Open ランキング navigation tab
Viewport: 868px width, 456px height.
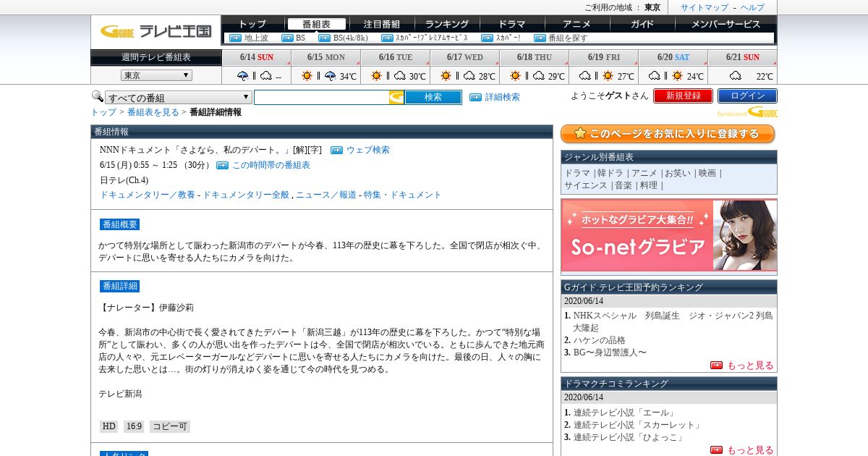click(x=446, y=24)
